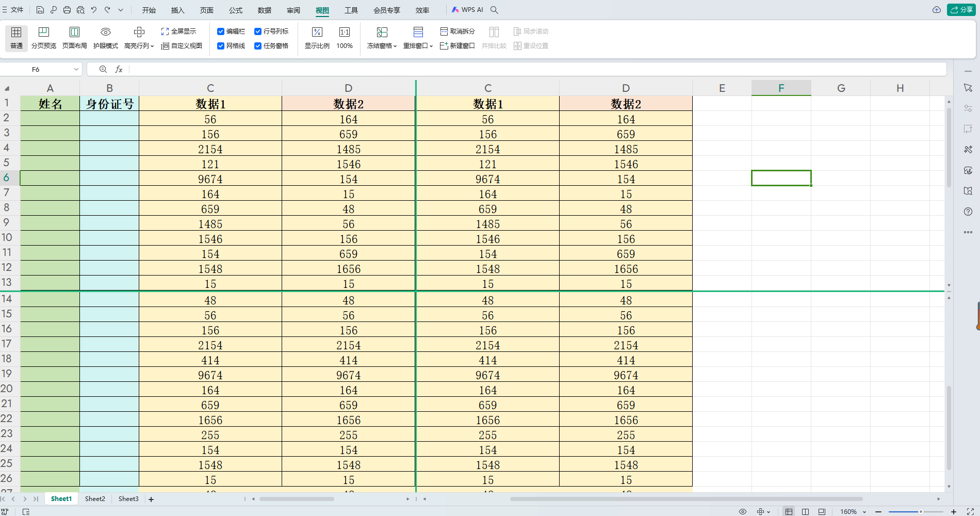Disable the 行号列标 headings checkbox
The height and width of the screenshot is (516, 980).
click(258, 31)
